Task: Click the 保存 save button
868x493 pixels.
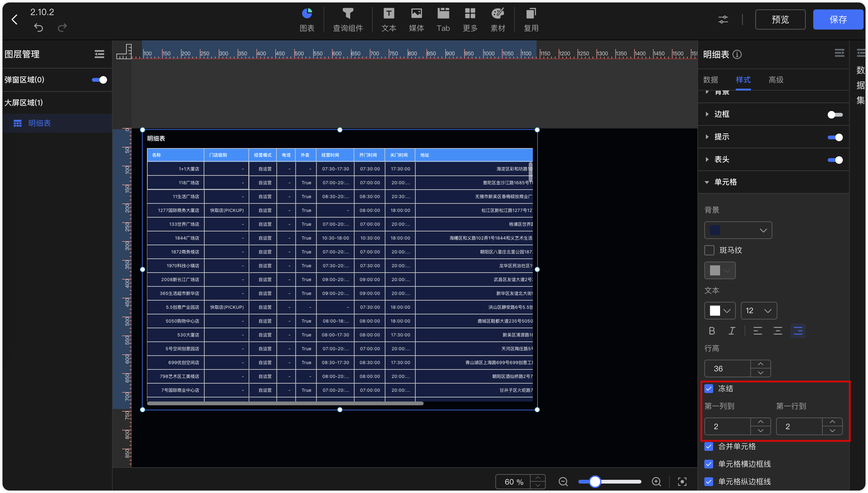Action: coord(838,19)
